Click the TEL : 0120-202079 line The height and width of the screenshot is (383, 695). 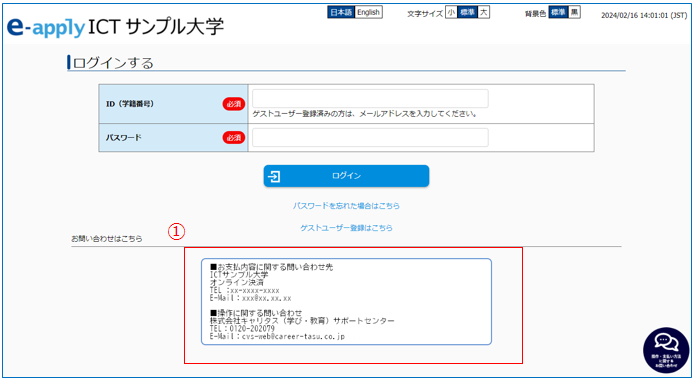point(242,328)
